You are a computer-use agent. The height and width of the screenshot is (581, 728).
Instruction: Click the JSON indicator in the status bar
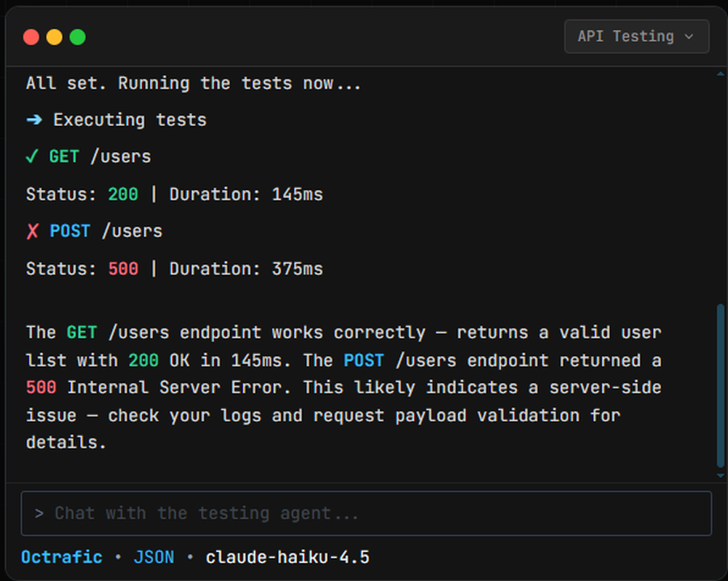pyautogui.click(x=154, y=557)
